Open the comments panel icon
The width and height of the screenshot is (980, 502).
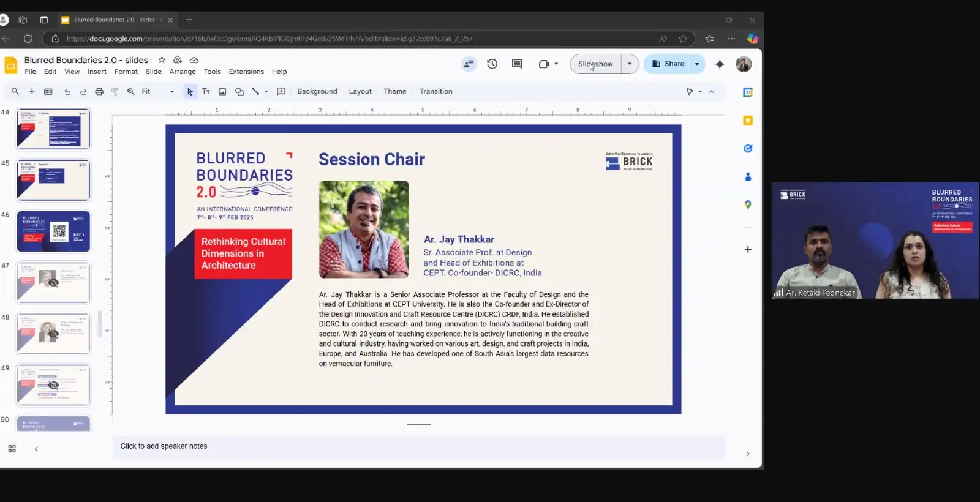point(517,64)
